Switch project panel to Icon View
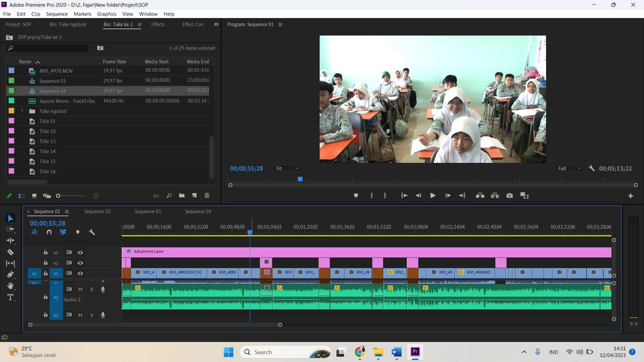The width and height of the screenshot is (644, 362). (34, 196)
